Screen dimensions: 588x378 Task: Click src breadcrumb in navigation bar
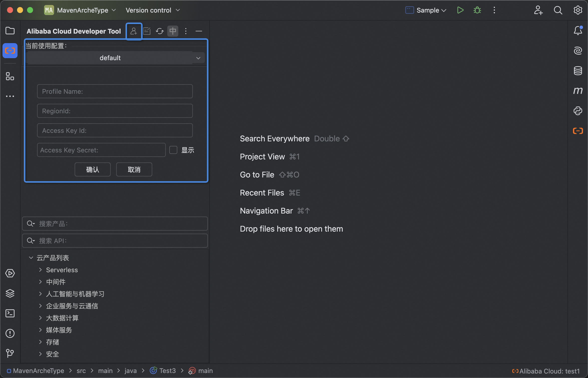pos(81,370)
